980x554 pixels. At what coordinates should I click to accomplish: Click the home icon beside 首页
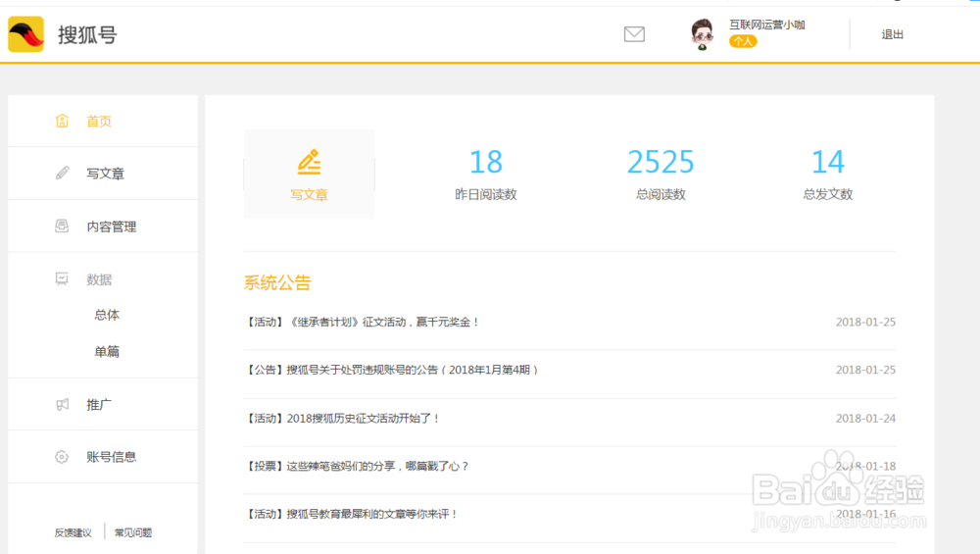[x=62, y=121]
